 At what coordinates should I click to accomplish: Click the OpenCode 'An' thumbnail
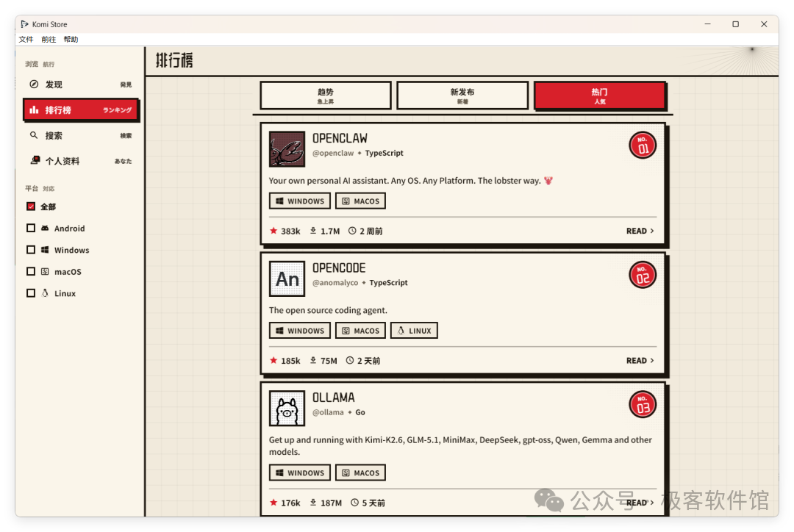(287, 278)
